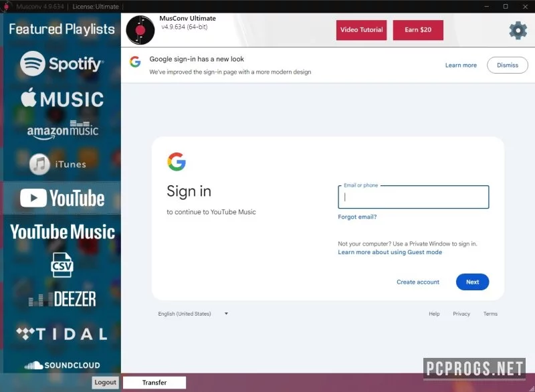Click the MusConv title bar app icon
535x392 pixels.
pyautogui.click(x=6, y=6)
